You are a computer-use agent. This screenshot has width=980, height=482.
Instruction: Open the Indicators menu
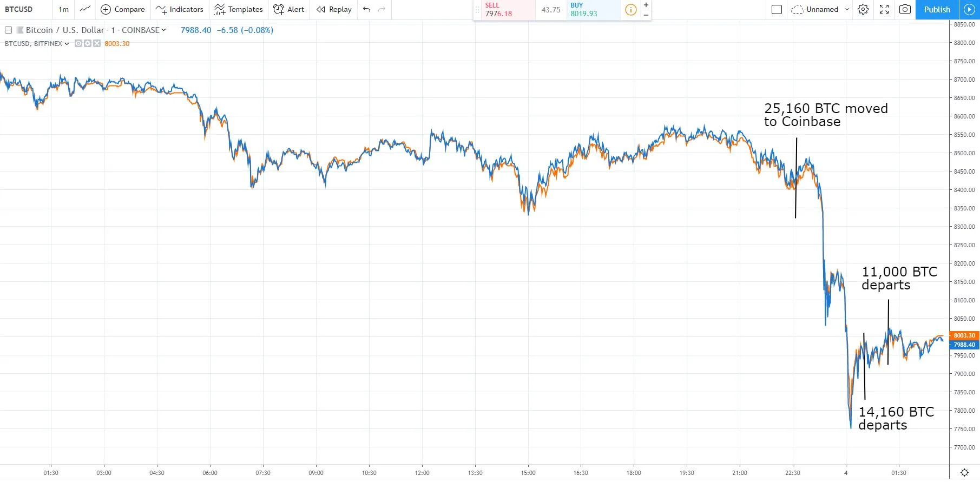179,9
